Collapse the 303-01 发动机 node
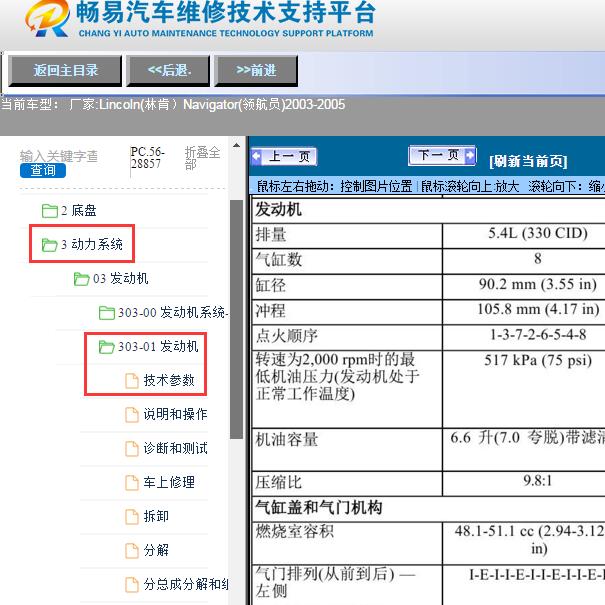Viewport: 605px width, 605px height. pyautogui.click(x=158, y=346)
